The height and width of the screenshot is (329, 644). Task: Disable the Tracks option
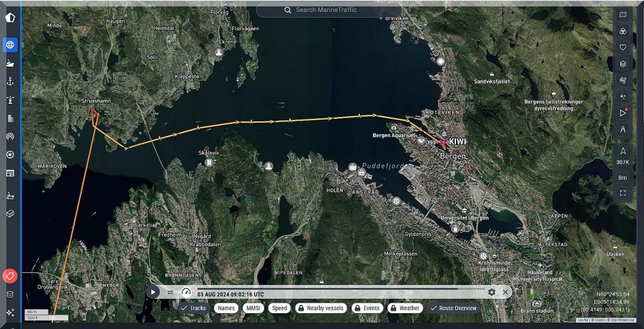(193, 308)
